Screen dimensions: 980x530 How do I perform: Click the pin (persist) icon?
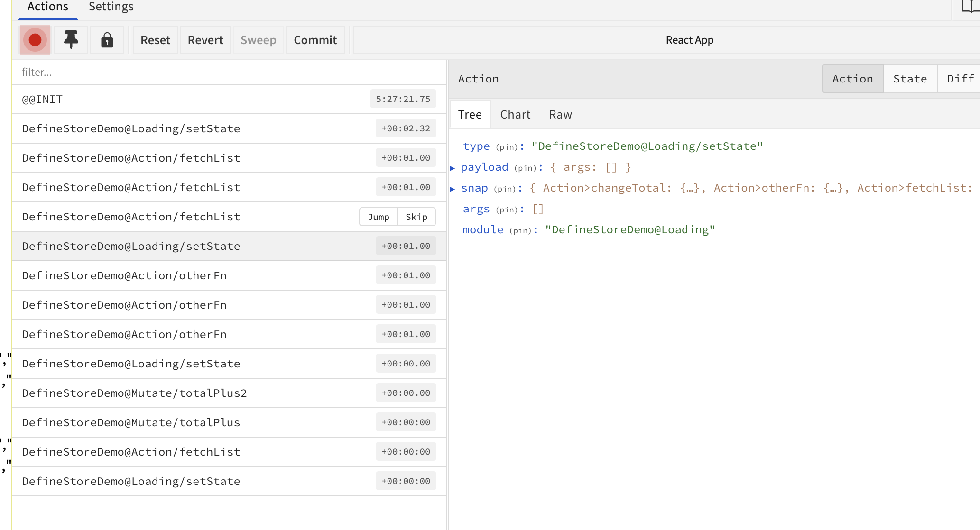(71, 40)
